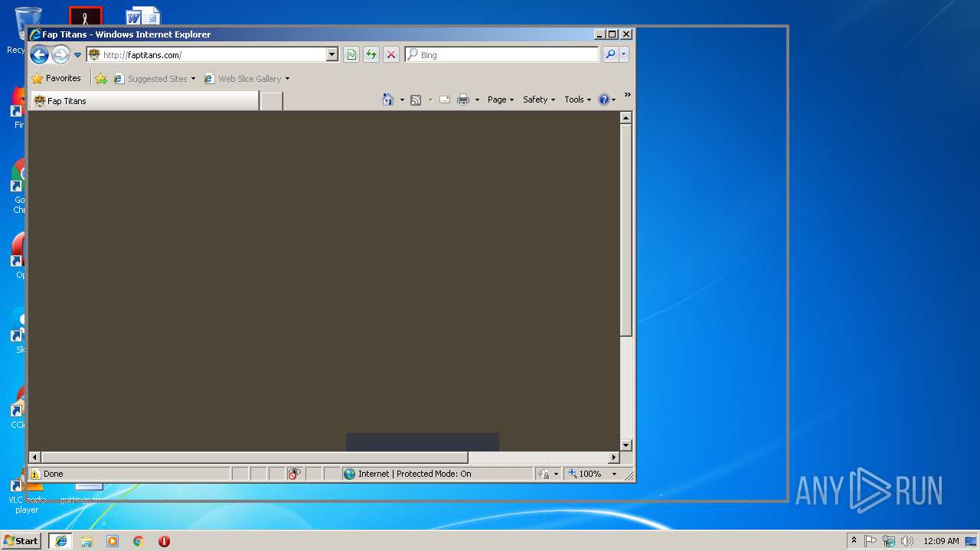Click the warning icon in status bar

pos(35,474)
